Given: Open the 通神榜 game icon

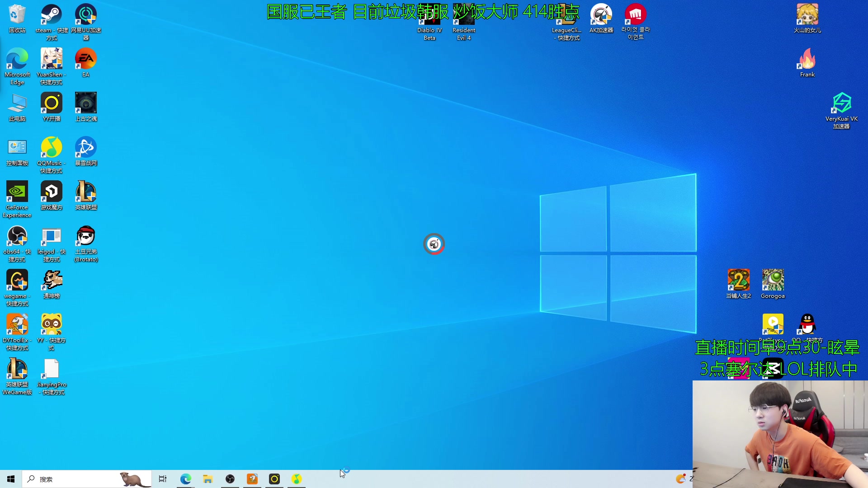Looking at the screenshot, I should pyautogui.click(x=52, y=284).
